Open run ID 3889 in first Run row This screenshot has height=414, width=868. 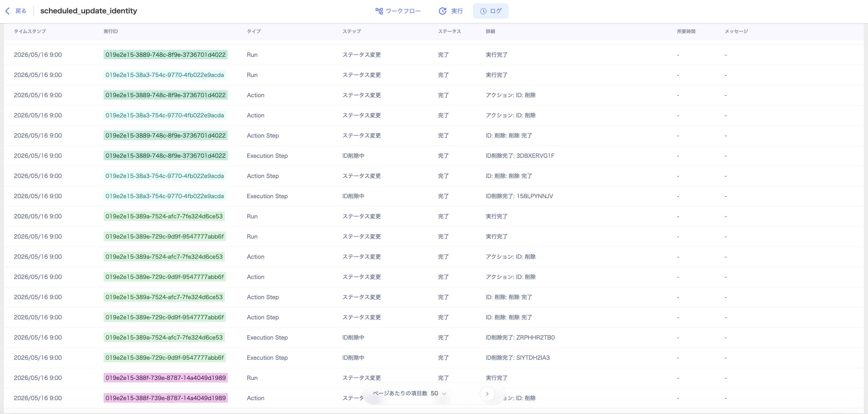pyautogui.click(x=166, y=55)
